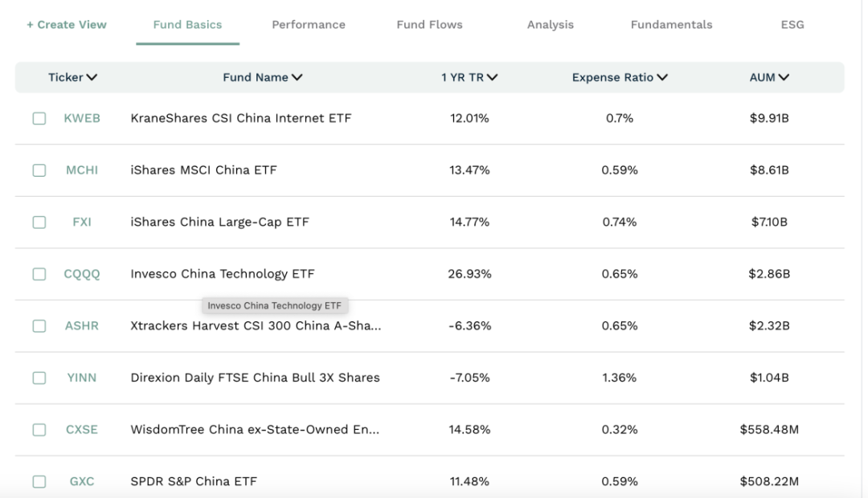This screenshot has height=498, width=868.
Task: Sort by the Ticker column header
Action: tap(72, 78)
